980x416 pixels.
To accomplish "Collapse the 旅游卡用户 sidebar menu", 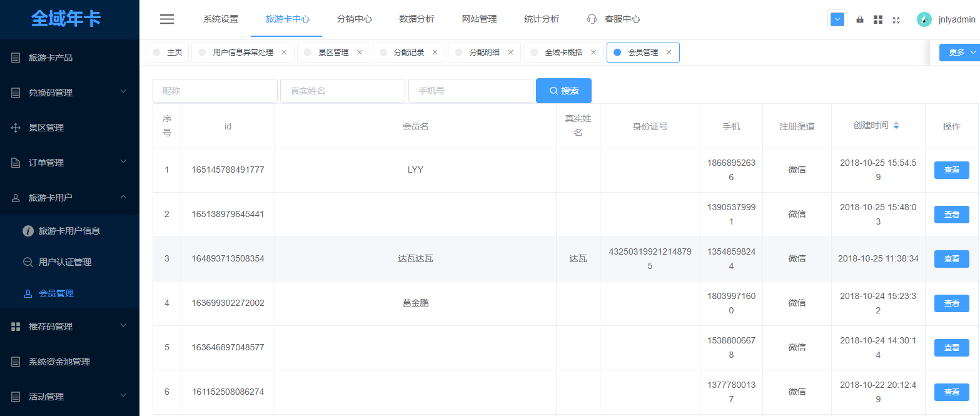I will tap(123, 197).
